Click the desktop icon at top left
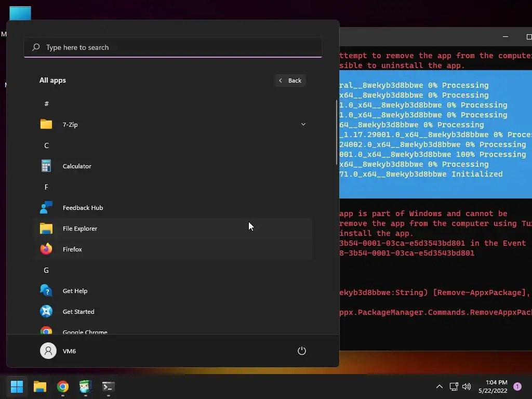Viewport: 532px width, 399px height. pyautogui.click(x=20, y=14)
